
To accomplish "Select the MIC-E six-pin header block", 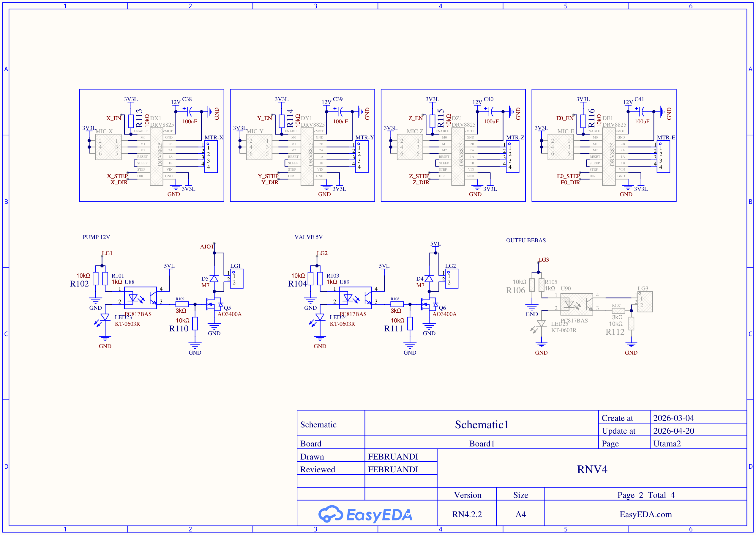I will (561, 147).
